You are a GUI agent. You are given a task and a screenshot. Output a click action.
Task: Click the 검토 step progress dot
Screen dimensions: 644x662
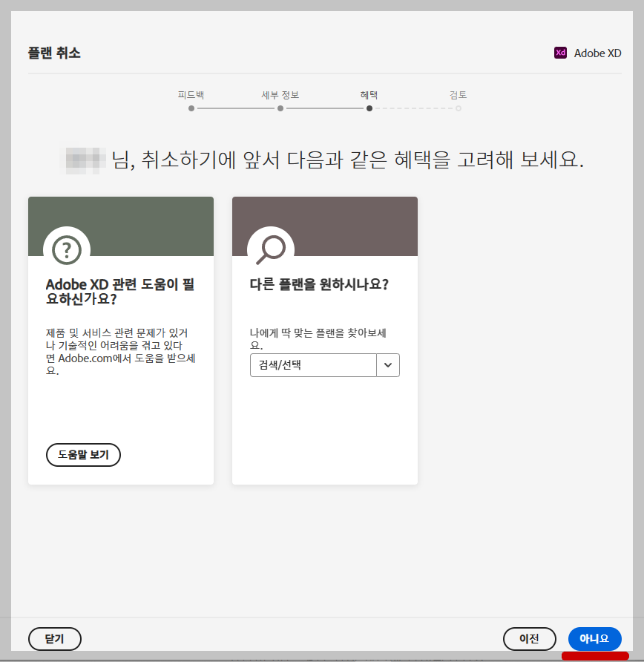(x=459, y=108)
